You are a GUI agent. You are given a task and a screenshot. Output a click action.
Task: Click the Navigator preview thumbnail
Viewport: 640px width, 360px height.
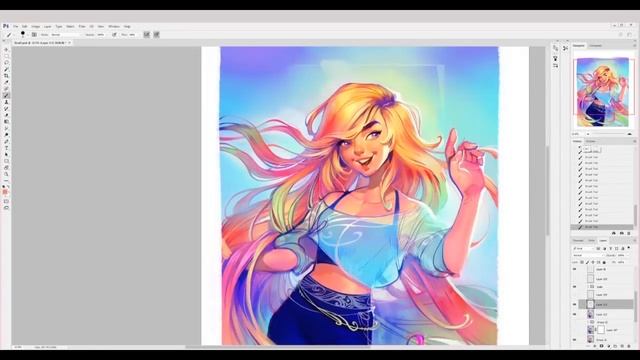tap(602, 92)
